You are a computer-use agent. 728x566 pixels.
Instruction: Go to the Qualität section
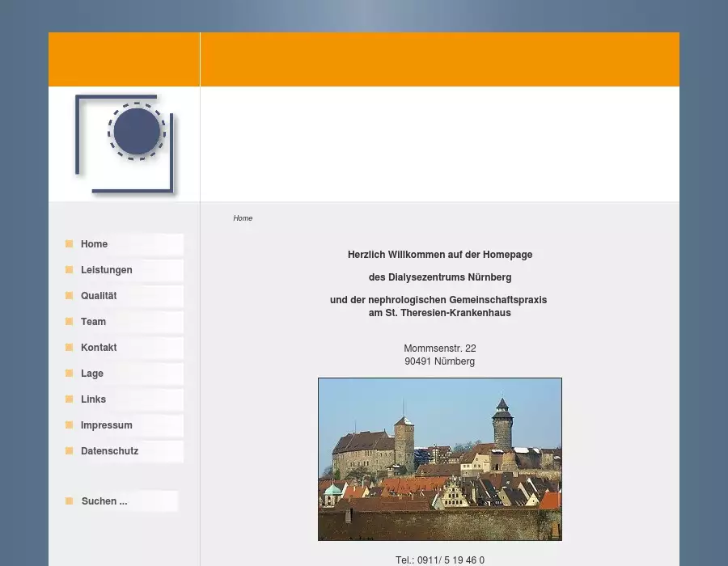point(99,296)
